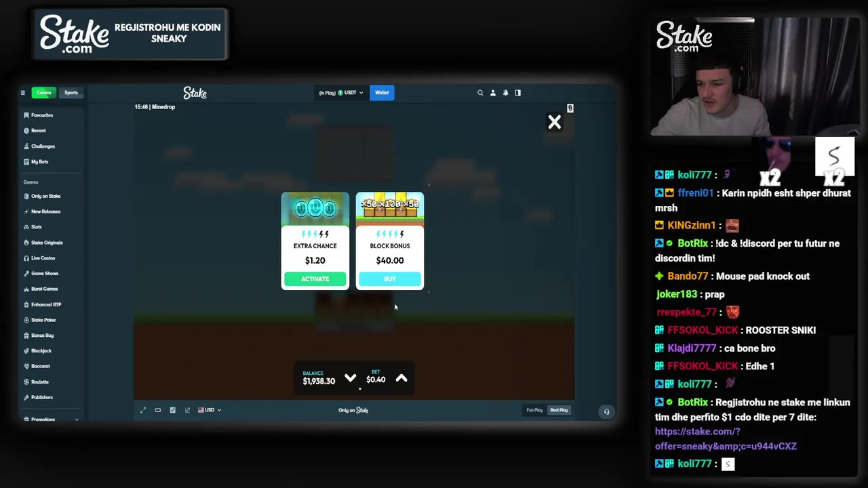The image size is (868, 488).
Task: Open the user profile icon
Action: pyautogui.click(x=493, y=93)
